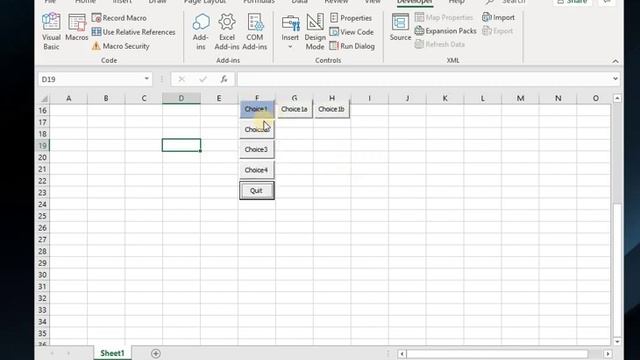
Task: Click the Quit button
Action: point(256,191)
